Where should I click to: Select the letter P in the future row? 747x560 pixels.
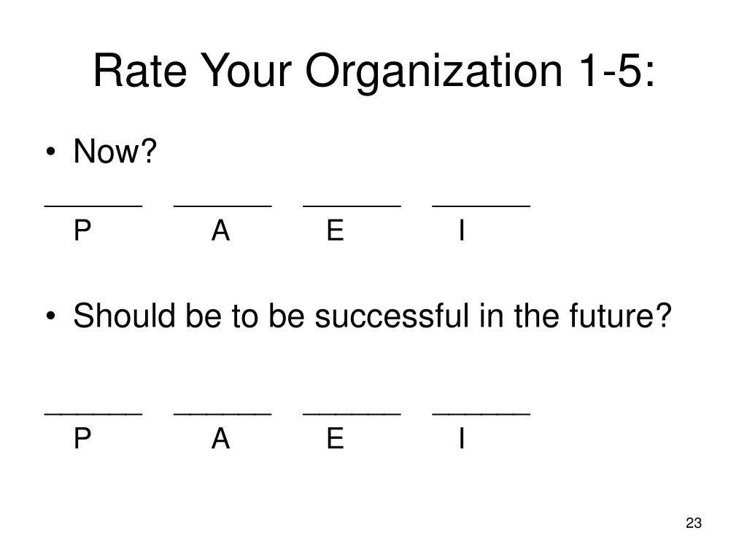[x=82, y=438]
